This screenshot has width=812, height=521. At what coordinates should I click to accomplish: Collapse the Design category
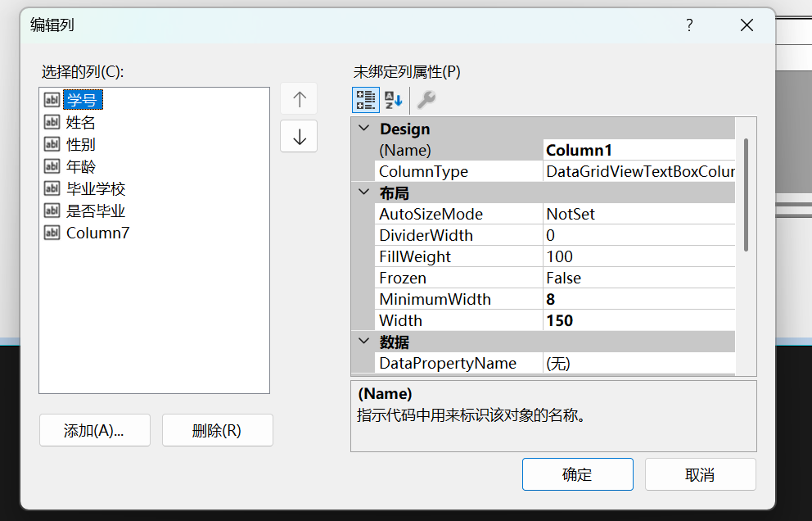click(363, 129)
